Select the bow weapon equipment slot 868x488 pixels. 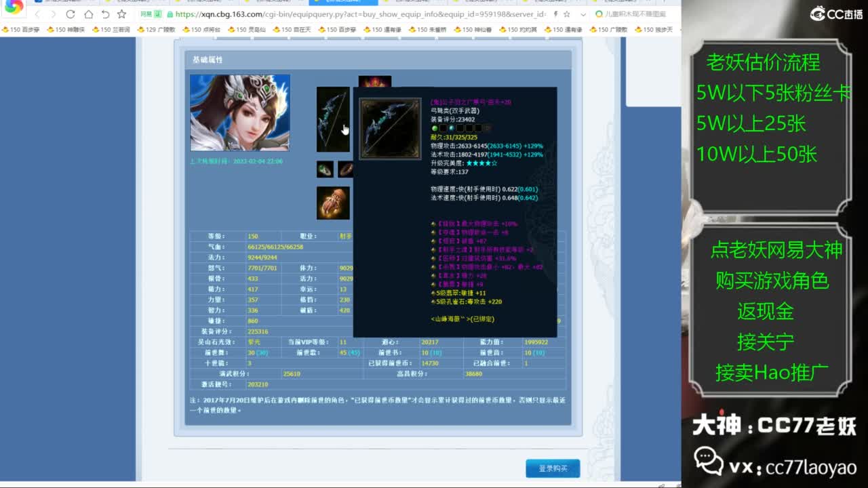333,119
